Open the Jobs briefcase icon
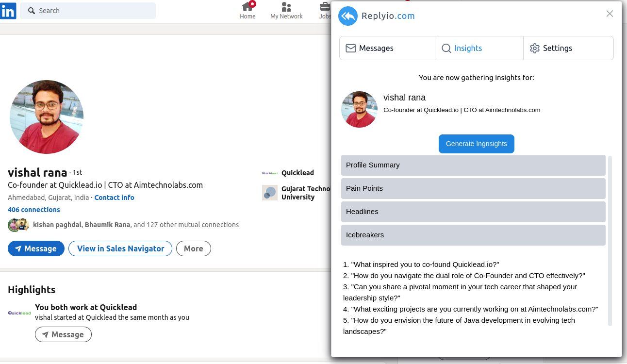 click(325, 7)
